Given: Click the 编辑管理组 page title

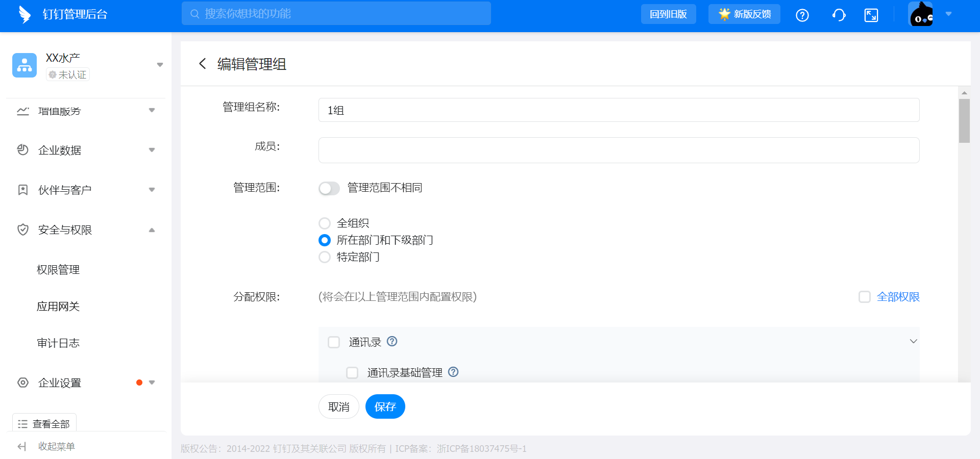Looking at the screenshot, I should [252, 64].
